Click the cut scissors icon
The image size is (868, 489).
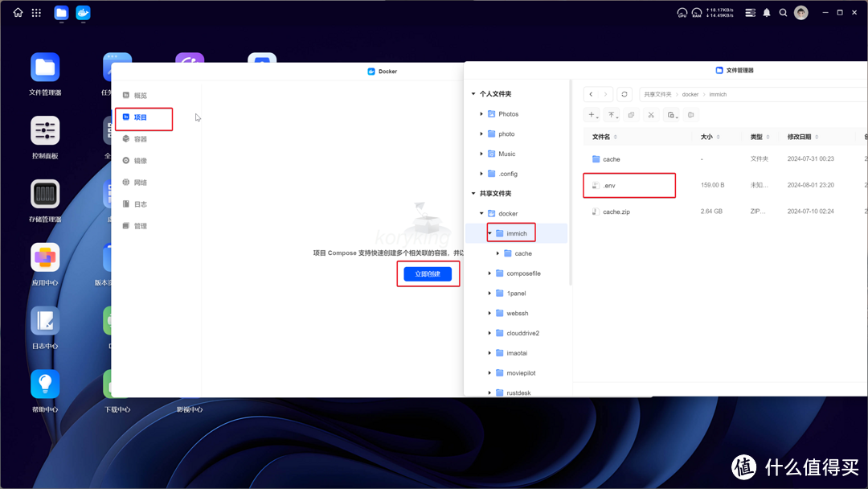pos(651,115)
